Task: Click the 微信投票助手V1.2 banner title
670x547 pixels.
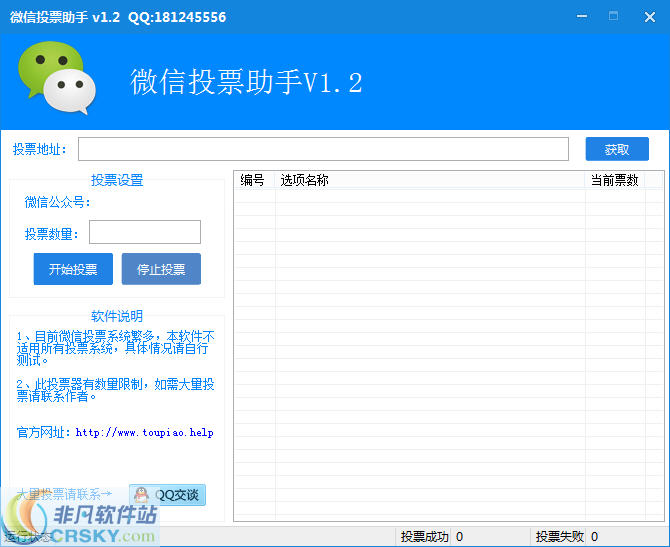Action: point(246,82)
